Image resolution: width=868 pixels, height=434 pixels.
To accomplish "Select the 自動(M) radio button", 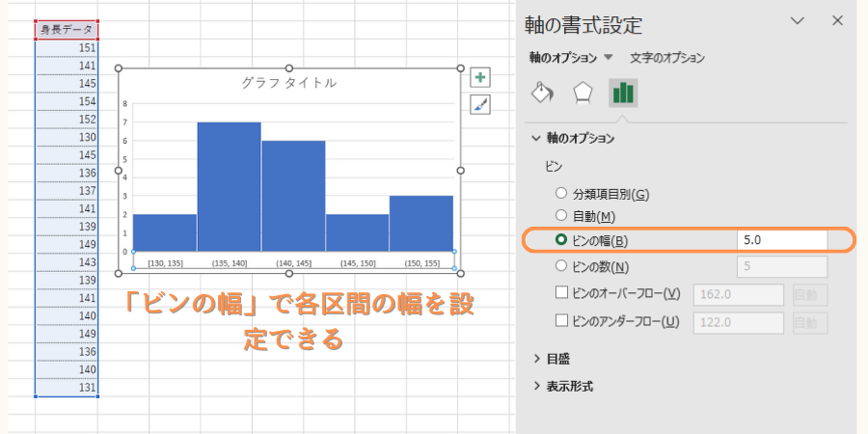I will click(561, 216).
